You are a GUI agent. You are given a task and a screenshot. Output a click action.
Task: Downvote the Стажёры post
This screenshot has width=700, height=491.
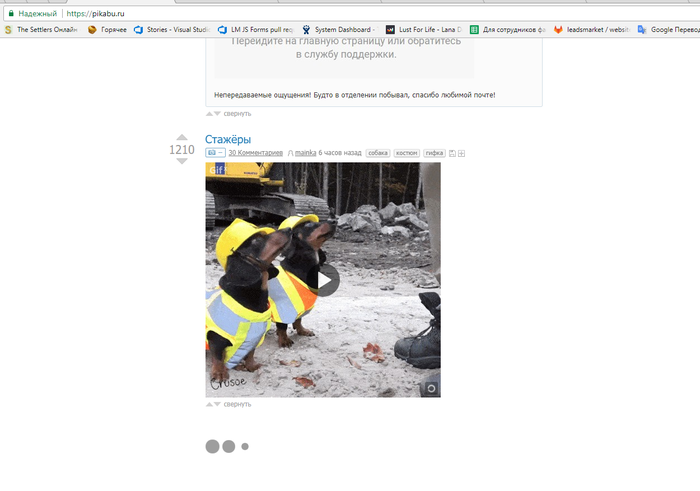pyautogui.click(x=182, y=161)
